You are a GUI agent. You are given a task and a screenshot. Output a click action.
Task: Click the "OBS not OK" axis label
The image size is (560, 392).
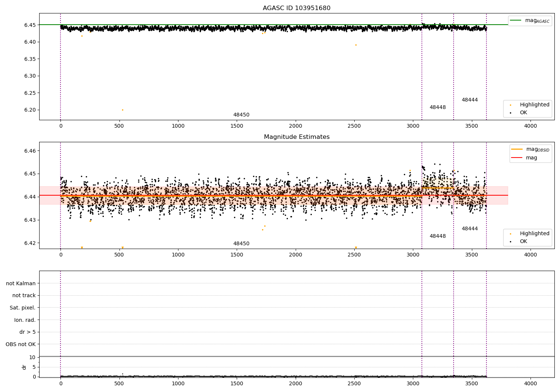pos(21,344)
